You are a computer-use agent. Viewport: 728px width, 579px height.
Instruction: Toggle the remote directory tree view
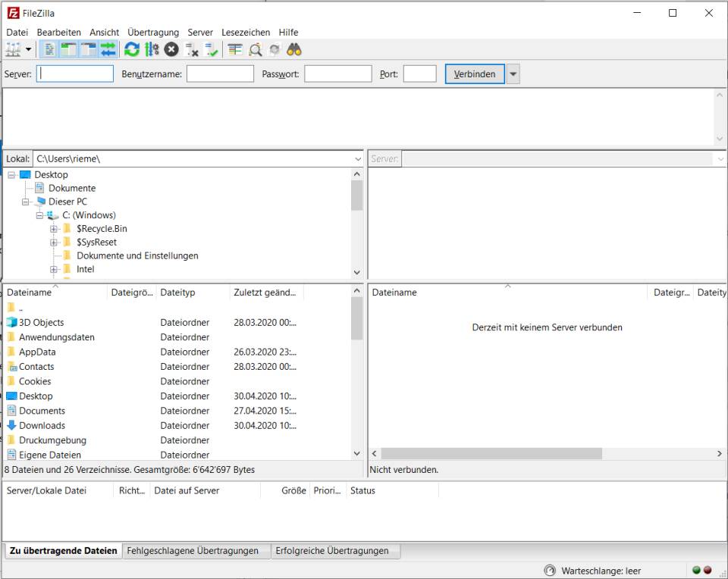pos(88,49)
